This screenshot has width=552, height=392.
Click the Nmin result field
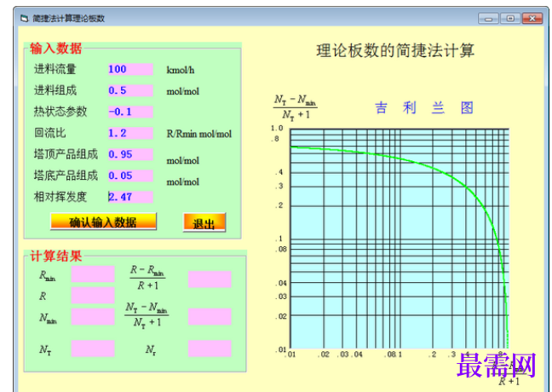click(x=93, y=317)
